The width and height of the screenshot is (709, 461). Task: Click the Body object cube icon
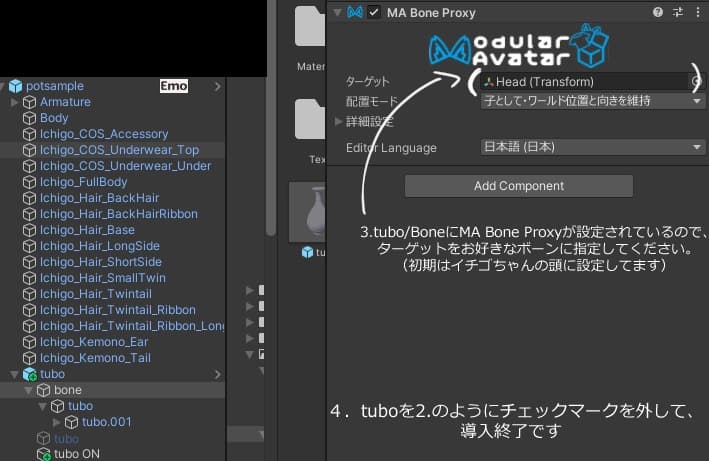[x=29, y=118]
